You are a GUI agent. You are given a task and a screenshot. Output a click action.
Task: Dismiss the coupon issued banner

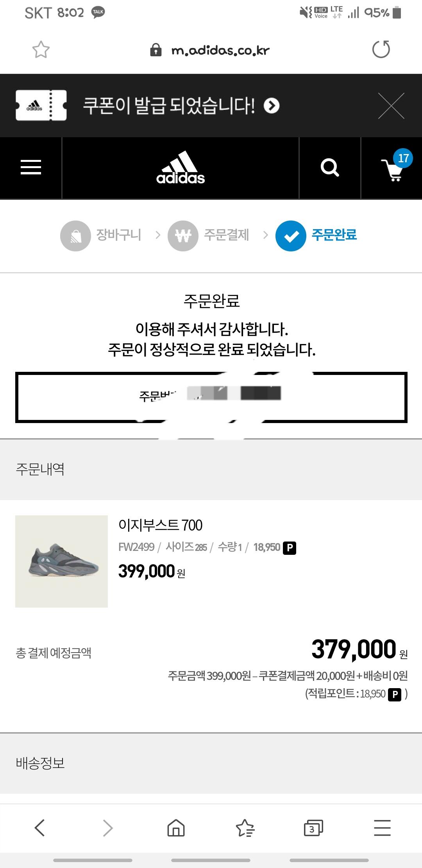[391, 106]
